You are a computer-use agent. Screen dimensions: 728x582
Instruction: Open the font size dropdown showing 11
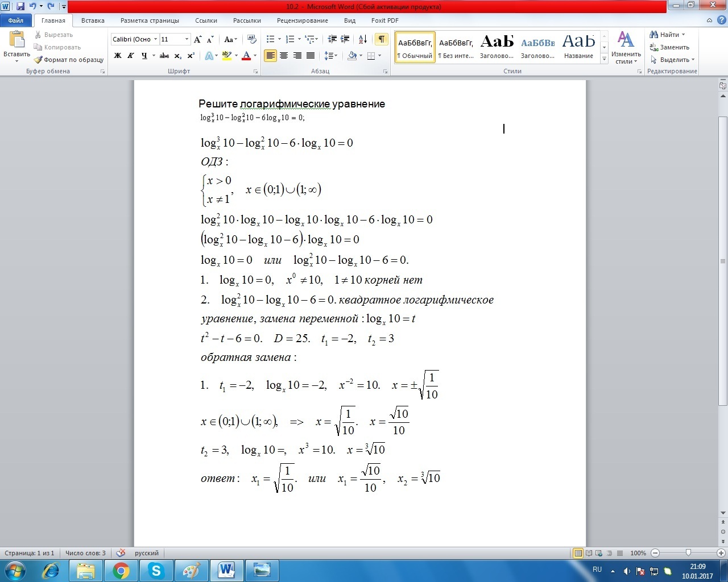[187, 39]
